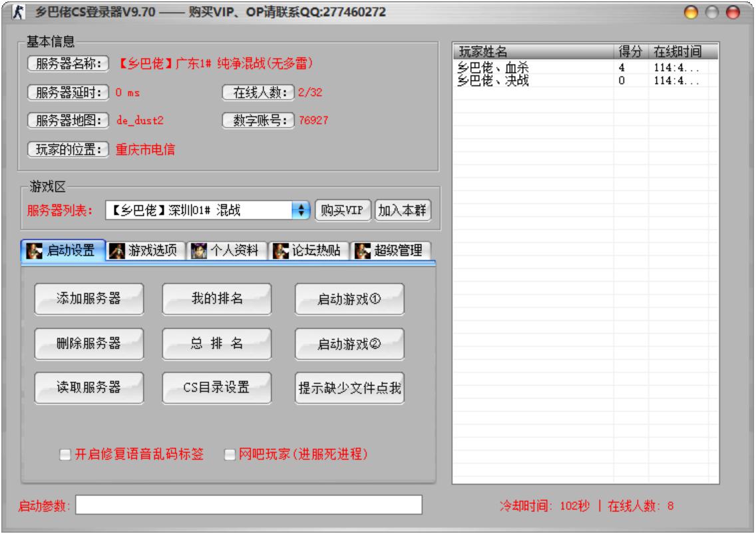
Task: Click the icon on 超级管理 tab
Action: [361, 250]
